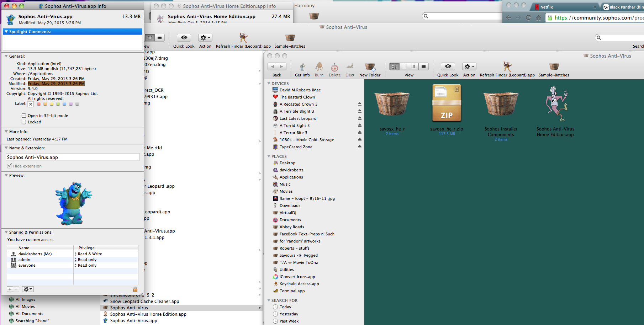Eject the A Torrid Sight 3 volume
644x325 pixels.
coord(359,126)
